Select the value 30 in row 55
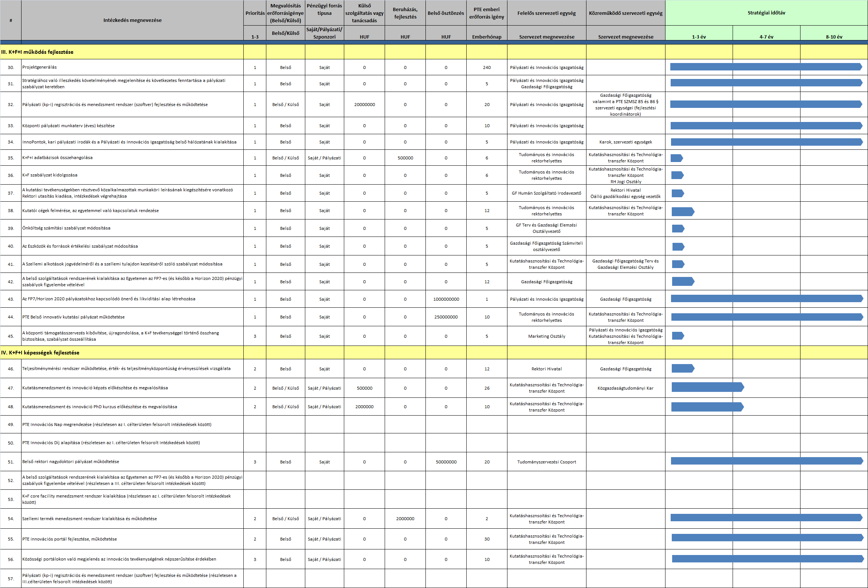868x588 pixels. pos(487,539)
